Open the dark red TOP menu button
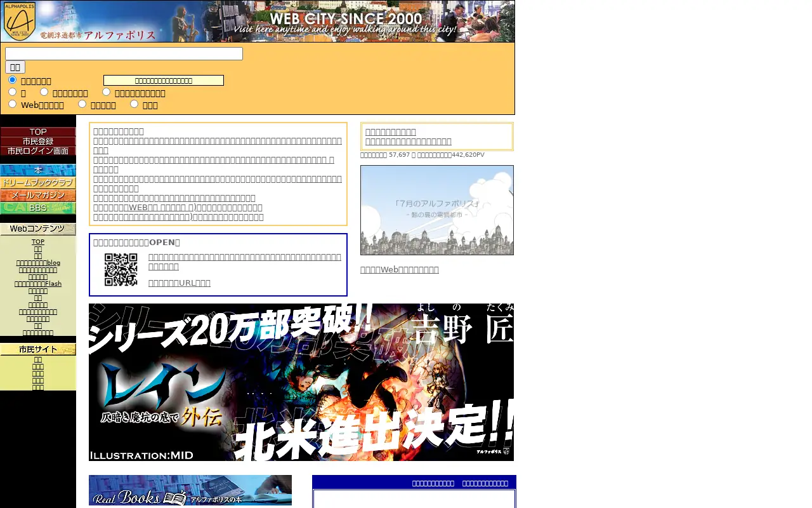This screenshot has width=812, height=508. pyautogui.click(x=38, y=132)
